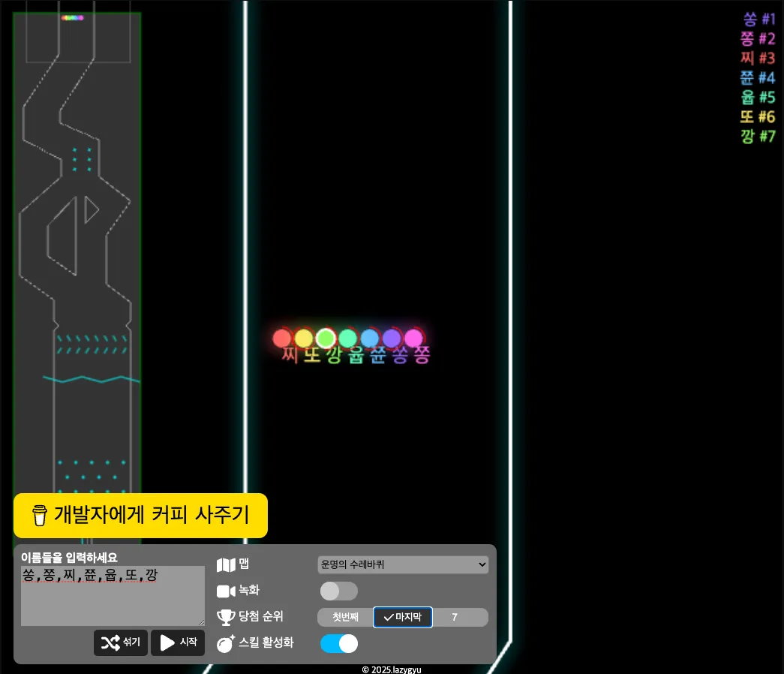Click the bomb icon beside 스킬 활성화
The image size is (784, 674).
click(226, 643)
